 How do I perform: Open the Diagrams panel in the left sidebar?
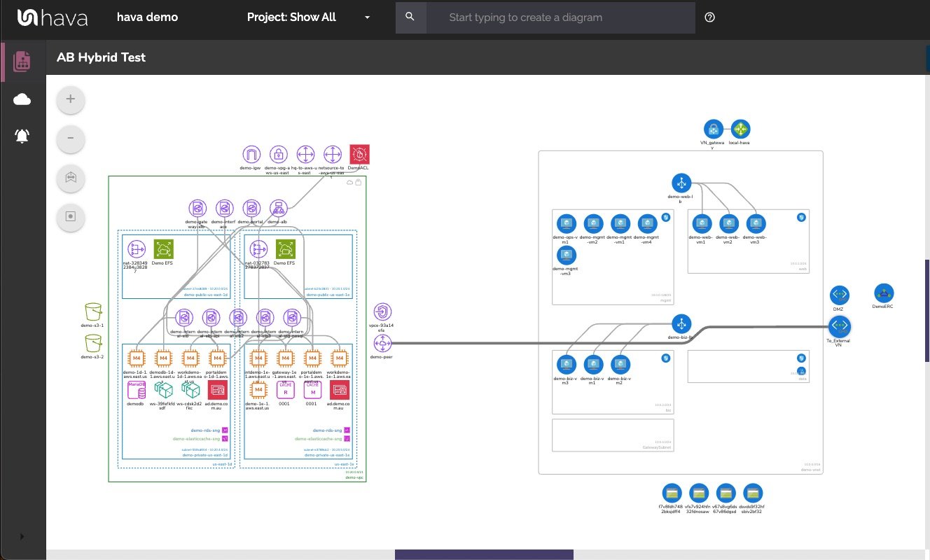coord(22,61)
